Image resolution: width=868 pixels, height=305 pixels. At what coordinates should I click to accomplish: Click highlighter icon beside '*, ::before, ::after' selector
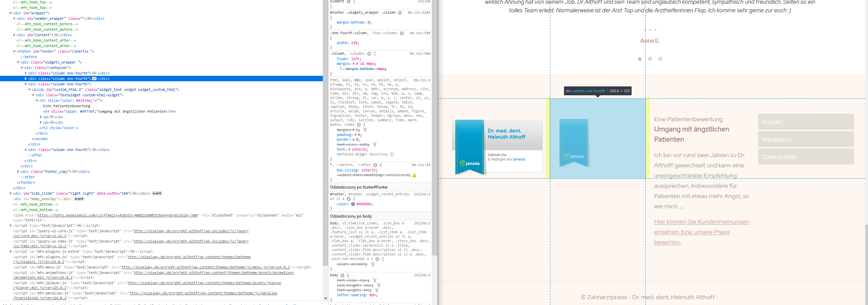(x=375, y=165)
